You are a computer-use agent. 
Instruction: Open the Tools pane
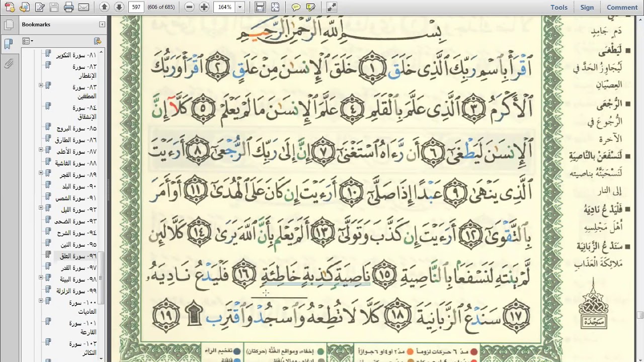(558, 7)
